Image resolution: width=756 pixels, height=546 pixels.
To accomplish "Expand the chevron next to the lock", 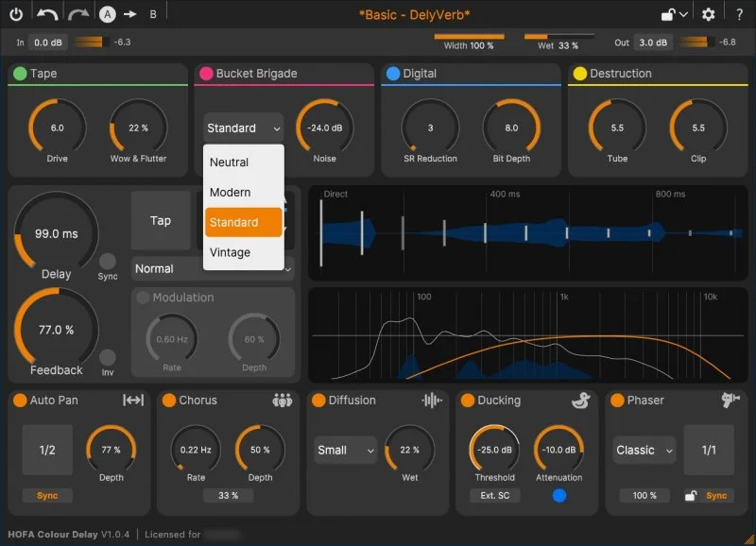I will [683, 14].
